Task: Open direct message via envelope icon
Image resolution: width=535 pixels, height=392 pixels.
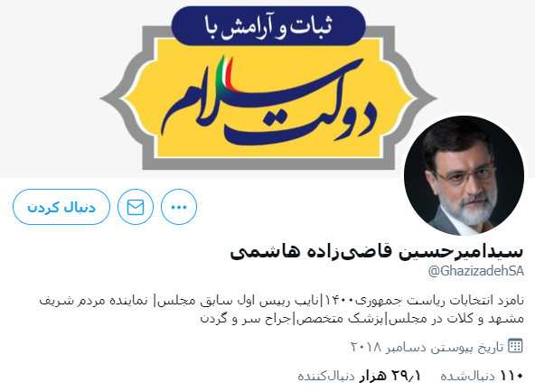Action: [136, 207]
